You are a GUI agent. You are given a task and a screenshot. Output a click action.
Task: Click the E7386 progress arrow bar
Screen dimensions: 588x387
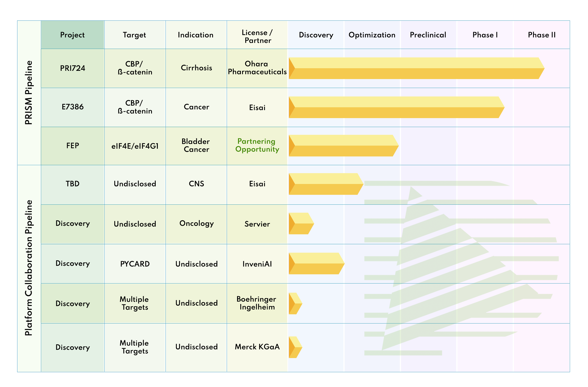point(397,107)
